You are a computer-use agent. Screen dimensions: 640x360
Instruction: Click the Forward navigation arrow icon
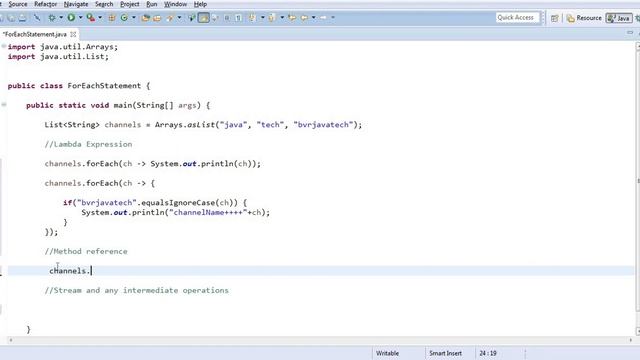click(x=323, y=18)
